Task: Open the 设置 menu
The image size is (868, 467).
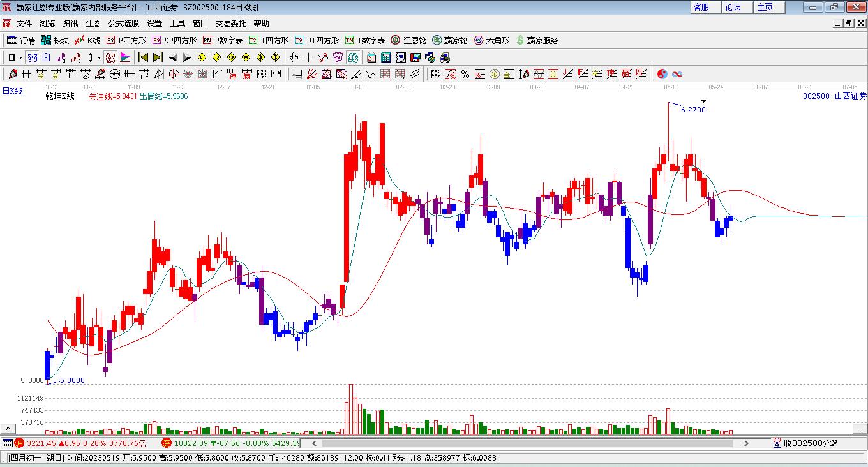Action: [x=154, y=24]
